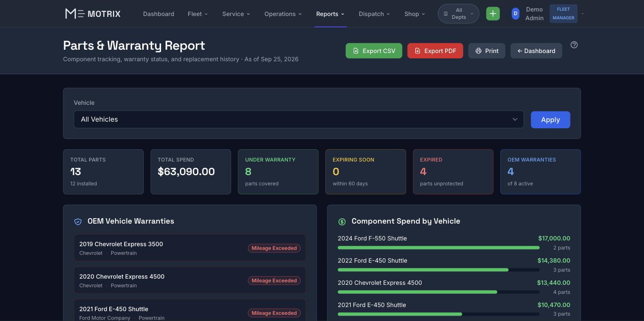This screenshot has height=321, width=644.
Task: Click the 2024 Ford F-550 Shuttle spend bar
Action: 439,248
